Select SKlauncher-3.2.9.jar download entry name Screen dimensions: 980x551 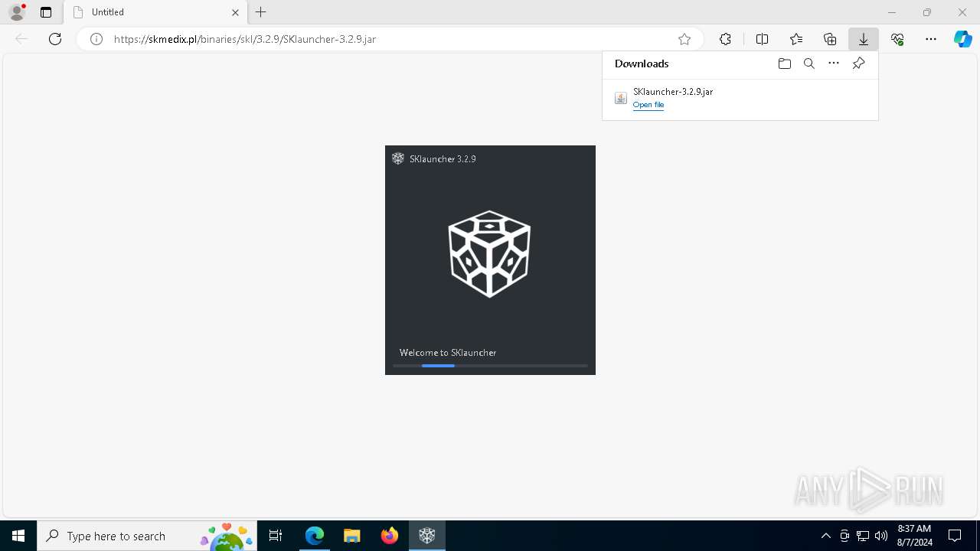tap(673, 91)
